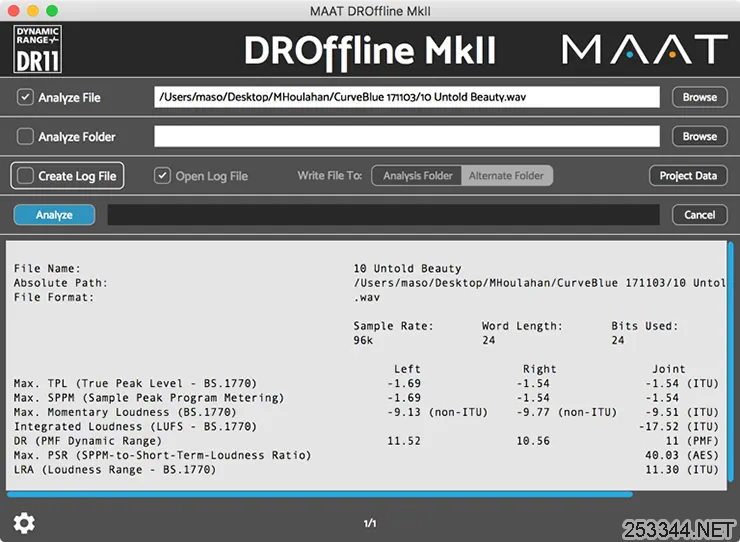Toggle the Analyze File checkbox
Viewport: 740px width, 542px height.
(x=25, y=97)
